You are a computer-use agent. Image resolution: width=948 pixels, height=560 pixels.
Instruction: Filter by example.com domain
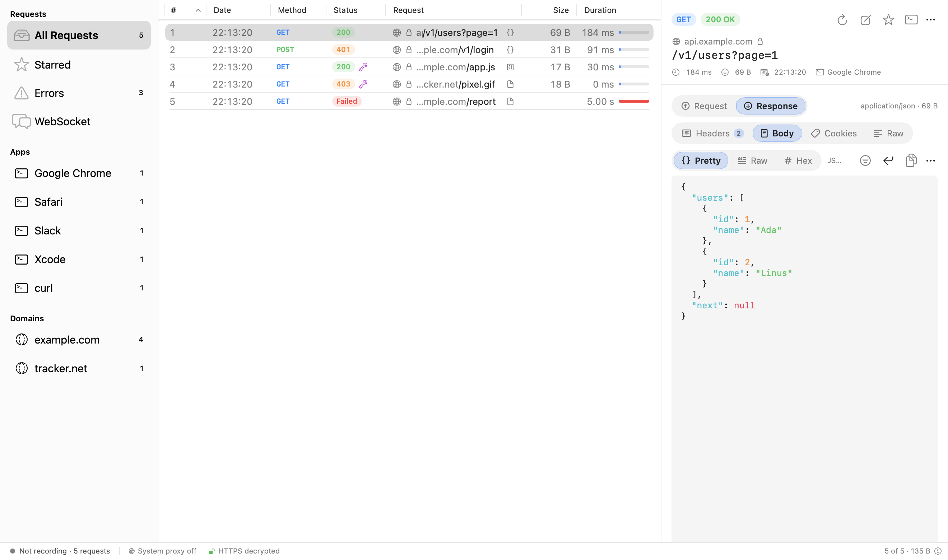(x=79, y=340)
